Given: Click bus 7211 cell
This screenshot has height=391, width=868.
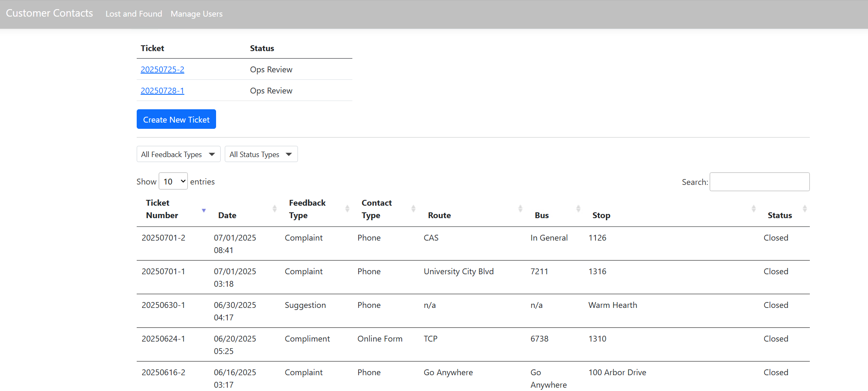Looking at the screenshot, I should [539, 271].
